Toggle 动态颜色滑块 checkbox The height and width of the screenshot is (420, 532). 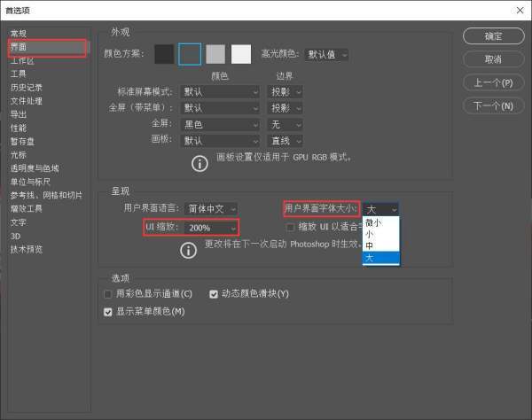214,293
